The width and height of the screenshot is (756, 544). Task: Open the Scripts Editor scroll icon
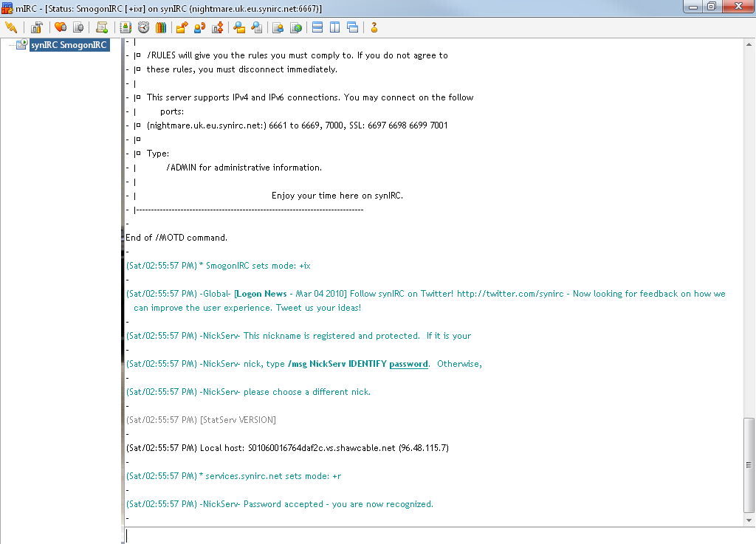tap(102, 27)
